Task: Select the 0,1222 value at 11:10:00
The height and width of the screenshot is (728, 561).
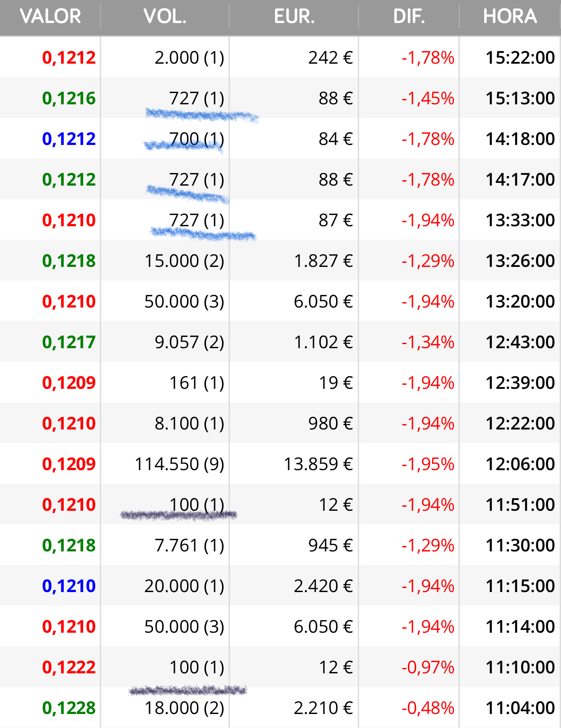Action: coord(69,667)
